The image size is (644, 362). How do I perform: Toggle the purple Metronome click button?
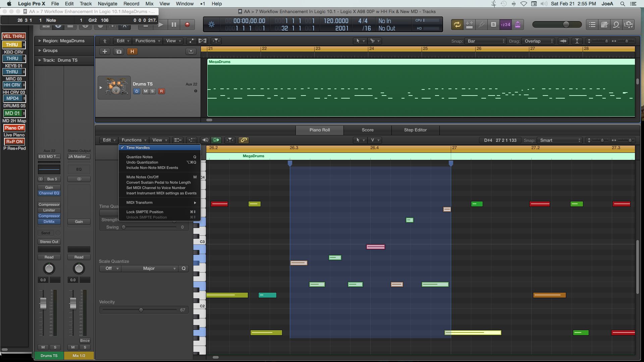tap(518, 24)
